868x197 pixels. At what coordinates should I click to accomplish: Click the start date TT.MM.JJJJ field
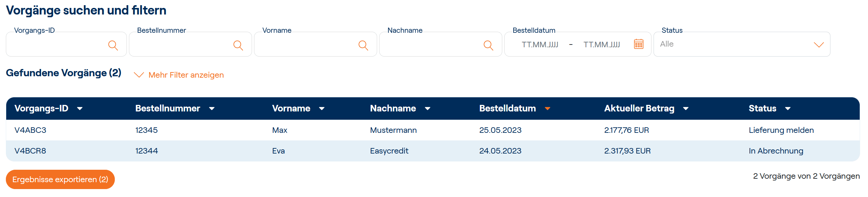pos(540,45)
